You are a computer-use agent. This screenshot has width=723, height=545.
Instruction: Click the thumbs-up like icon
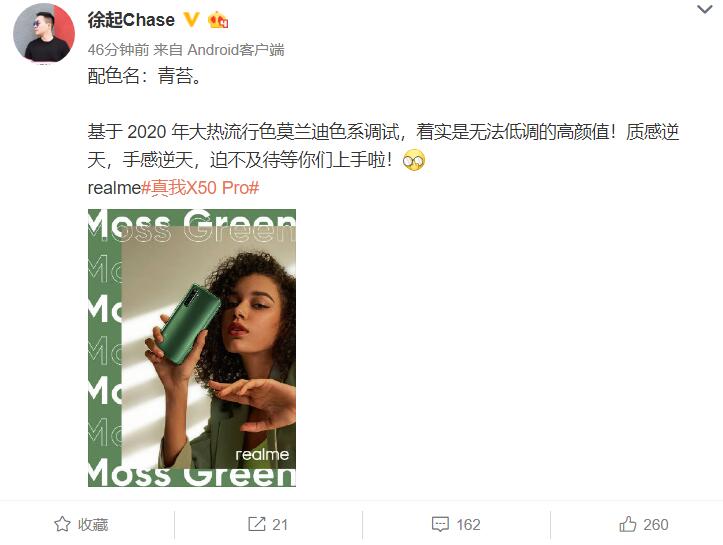(x=628, y=524)
